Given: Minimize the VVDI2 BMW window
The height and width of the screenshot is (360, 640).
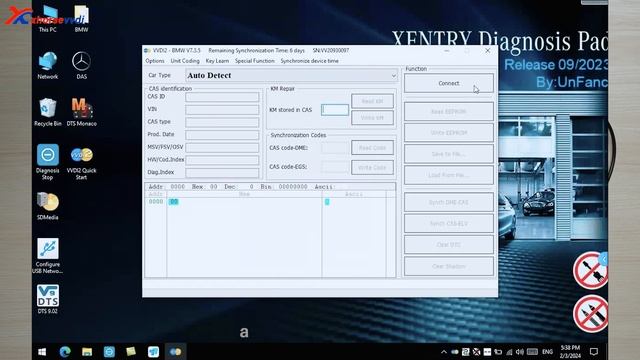Looking at the screenshot, I should (x=447, y=51).
